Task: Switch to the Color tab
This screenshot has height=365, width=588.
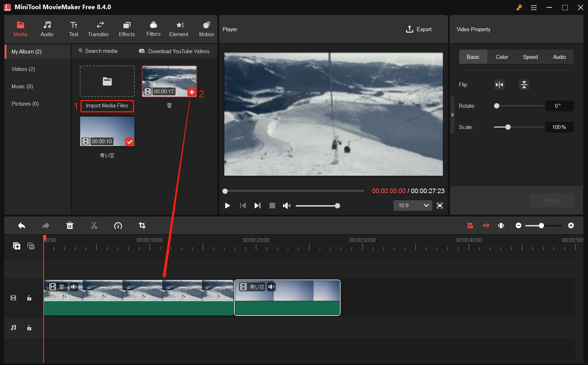Action: coord(502,57)
